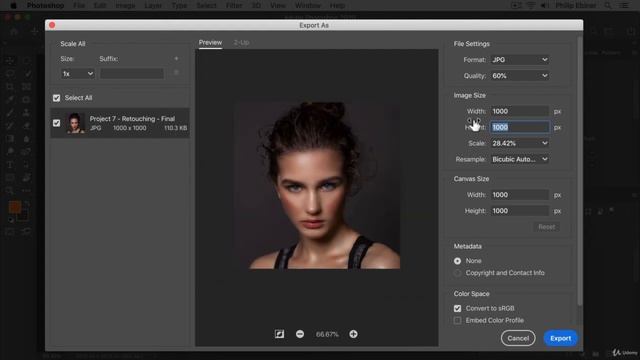This screenshot has height=360, width=640.
Task: Click the Image Size Width field
Action: (520, 111)
